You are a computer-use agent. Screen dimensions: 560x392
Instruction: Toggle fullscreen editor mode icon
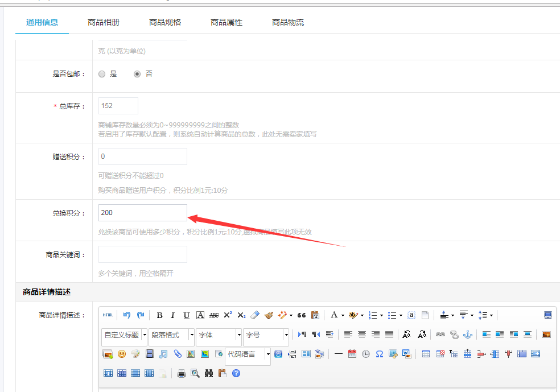tap(547, 315)
